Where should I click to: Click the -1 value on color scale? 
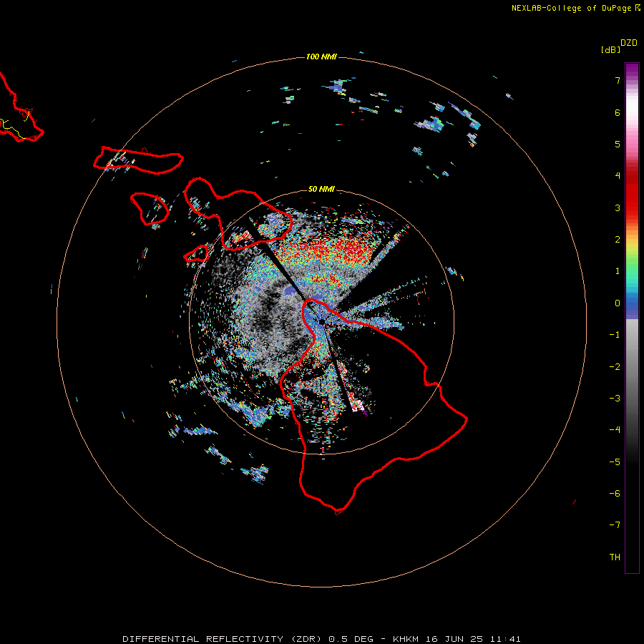[615, 335]
